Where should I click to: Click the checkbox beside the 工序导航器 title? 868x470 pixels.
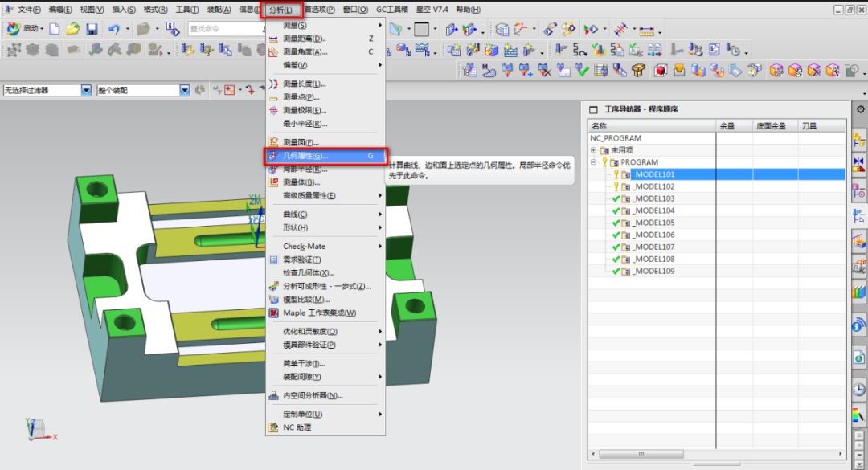[593, 109]
